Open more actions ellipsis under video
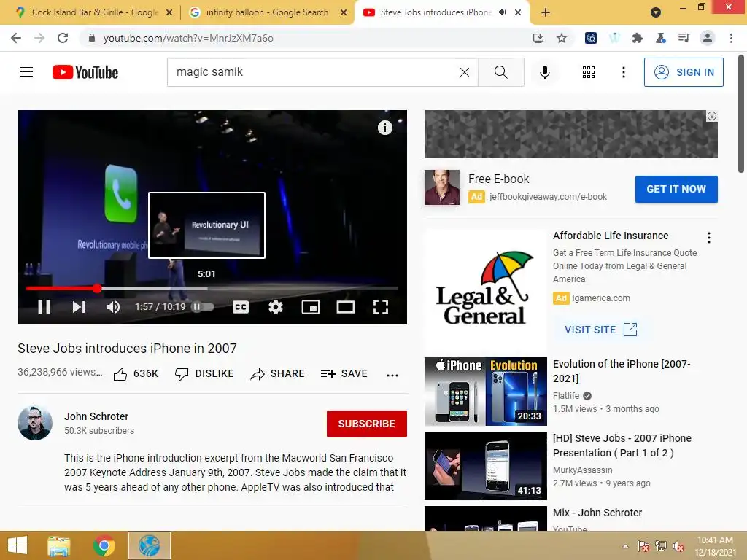747x560 pixels. tap(392, 375)
